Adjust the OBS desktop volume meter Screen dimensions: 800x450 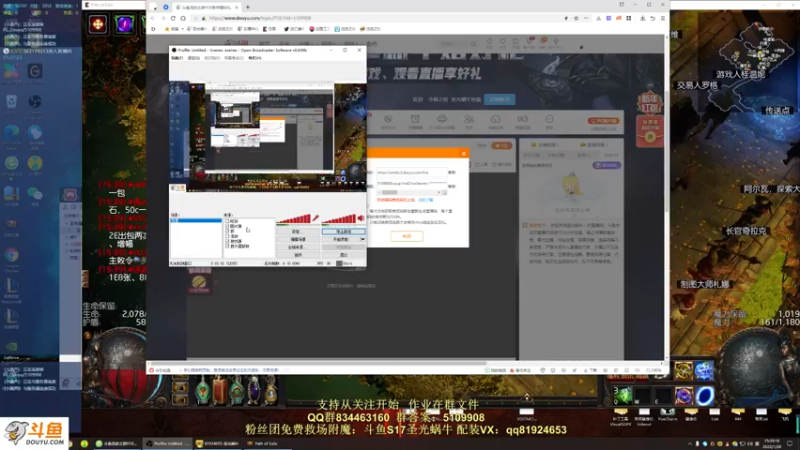pyautogui.click(x=339, y=218)
